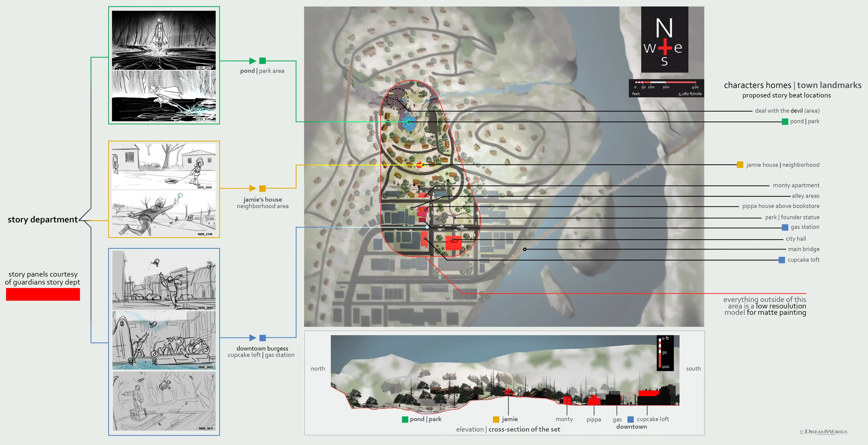The width and height of the screenshot is (868, 445).
Task: Click the blue legend square next to gas station
Action: (785, 227)
